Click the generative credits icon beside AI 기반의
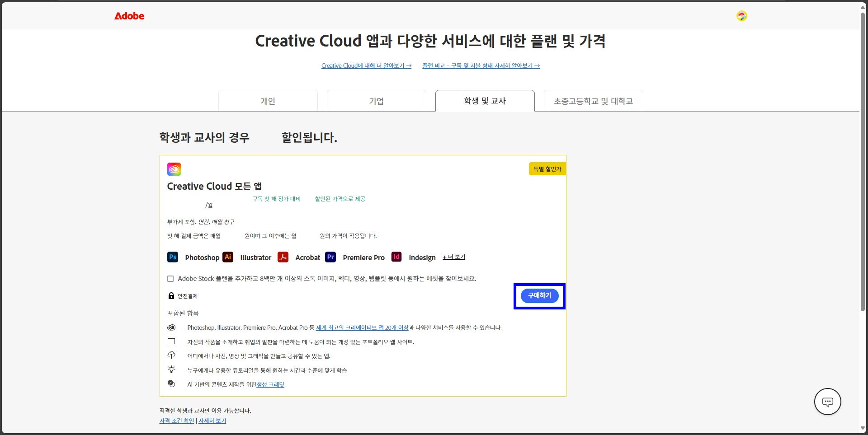Screen dimensions: 868x435 [x=171, y=384]
